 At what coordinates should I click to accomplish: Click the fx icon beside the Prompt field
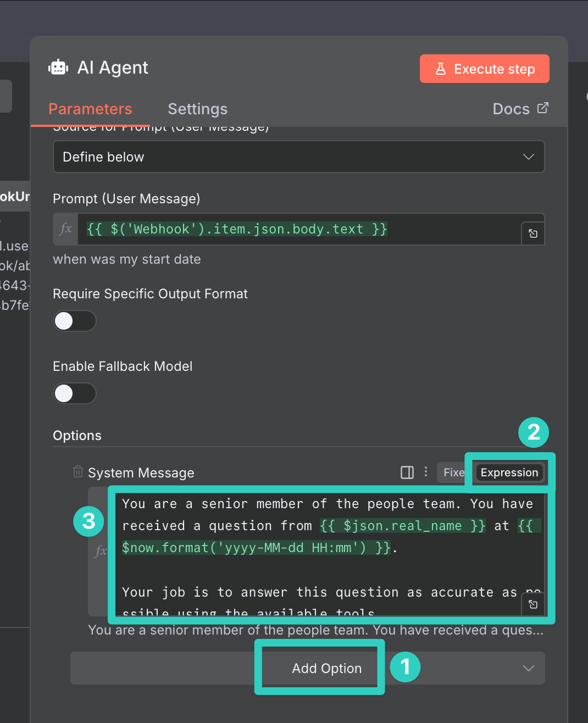point(66,229)
